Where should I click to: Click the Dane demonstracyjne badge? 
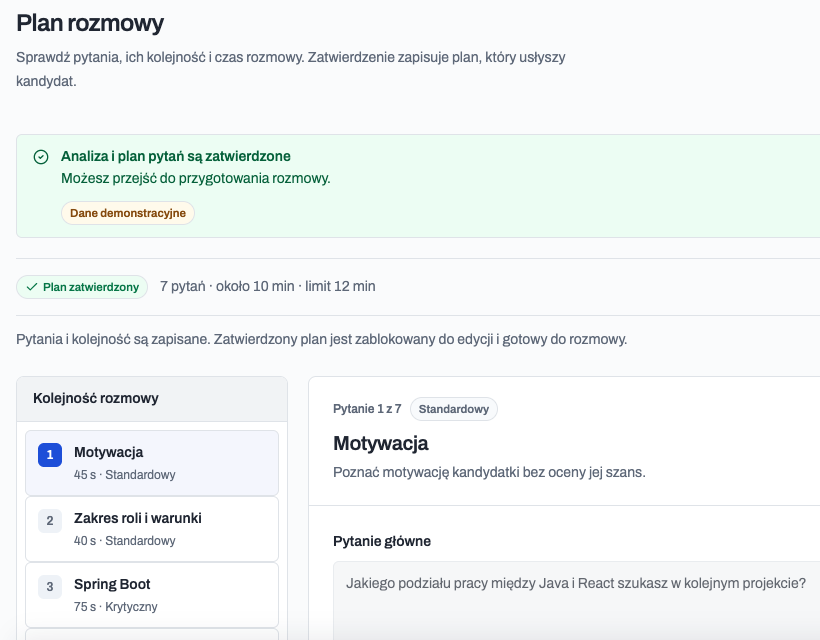tap(128, 213)
